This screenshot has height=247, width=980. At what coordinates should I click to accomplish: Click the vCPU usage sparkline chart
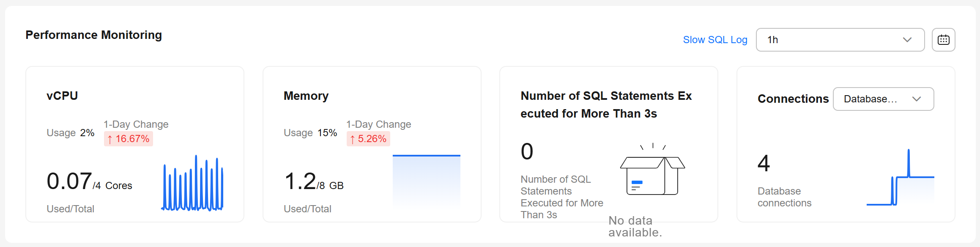(x=192, y=183)
